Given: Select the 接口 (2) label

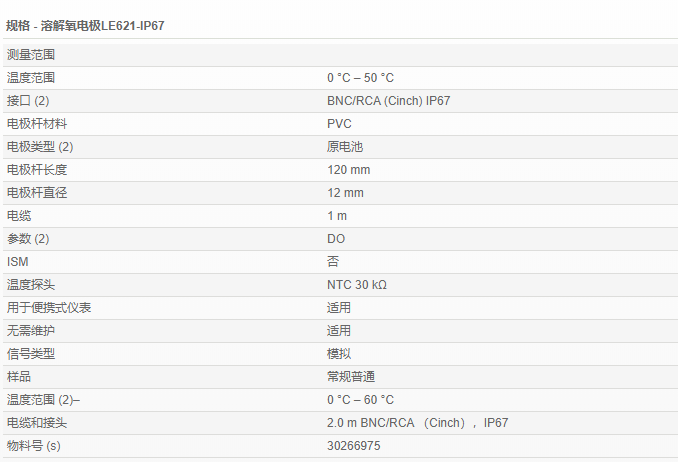Looking at the screenshot, I should [x=28, y=101].
